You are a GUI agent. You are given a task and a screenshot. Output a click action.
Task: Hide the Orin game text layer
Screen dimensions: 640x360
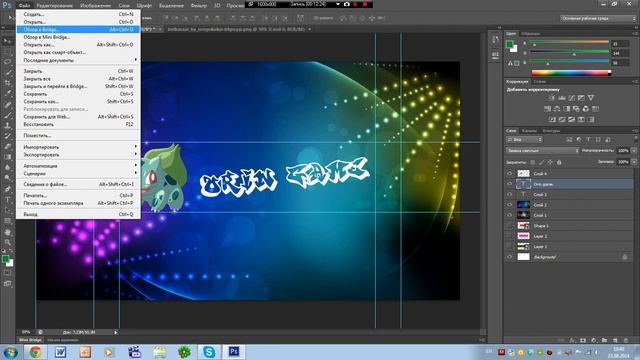(509, 184)
